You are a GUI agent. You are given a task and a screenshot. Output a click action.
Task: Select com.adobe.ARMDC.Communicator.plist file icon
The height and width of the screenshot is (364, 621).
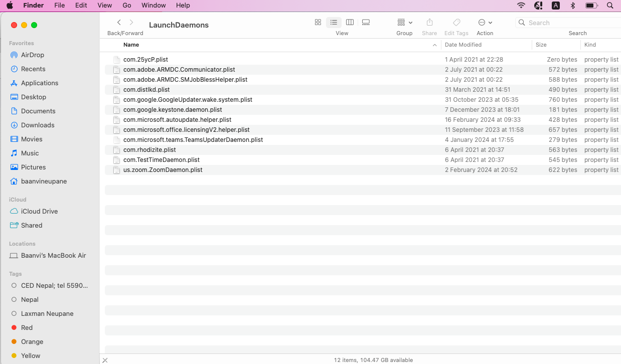(x=117, y=70)
